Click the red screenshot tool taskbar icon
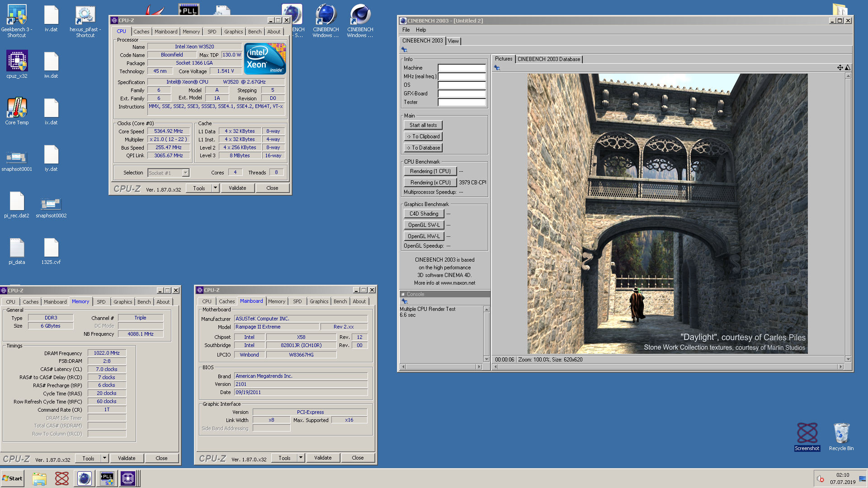 [62, 479]
